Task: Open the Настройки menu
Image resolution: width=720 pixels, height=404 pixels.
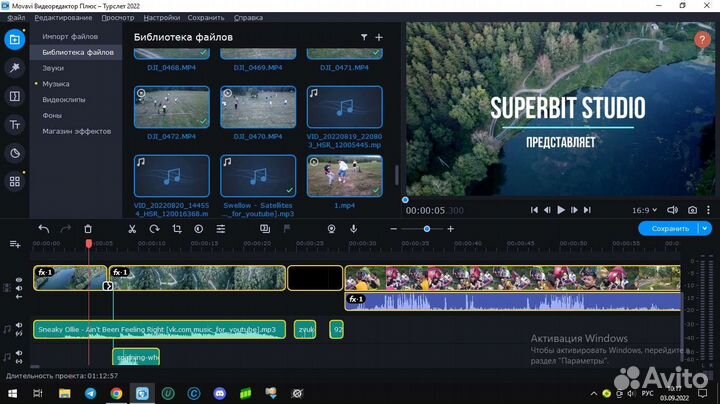Action: point(161,18)
